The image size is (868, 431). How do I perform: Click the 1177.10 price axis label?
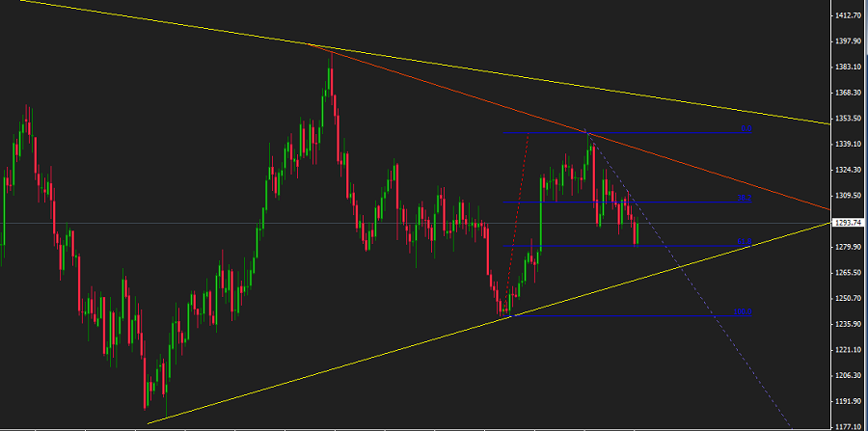(848, 426)
